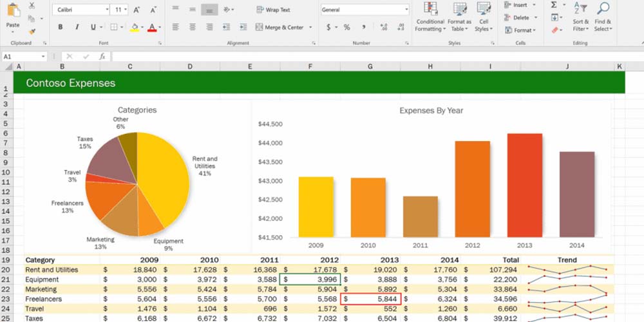Viewport: 644px width, 322px height.
Task: Open the General number format dropdown
Action: [x=406, y=10]
